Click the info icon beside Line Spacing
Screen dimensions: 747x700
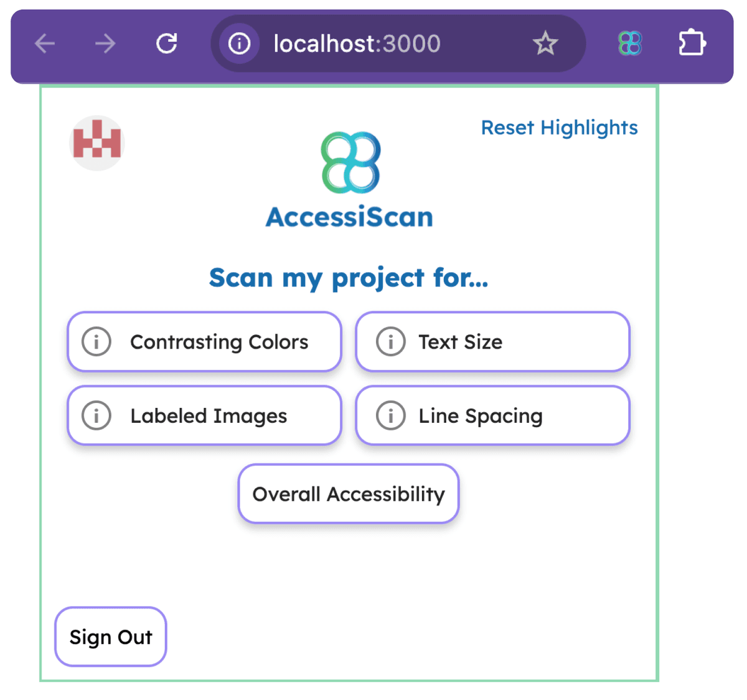click(x=390, y=415)
